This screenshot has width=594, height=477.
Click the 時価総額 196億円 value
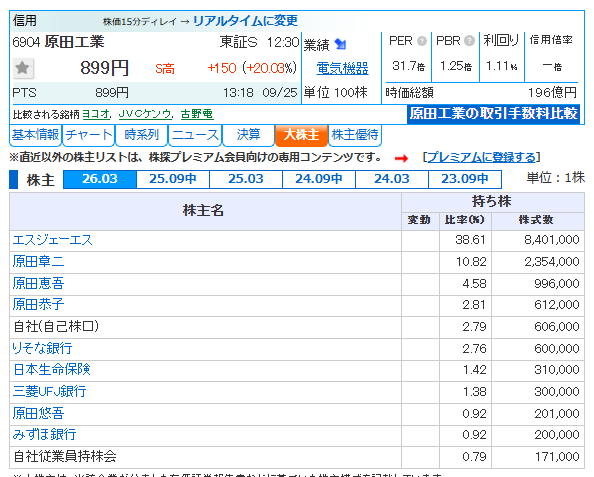(x=552, y=92)
